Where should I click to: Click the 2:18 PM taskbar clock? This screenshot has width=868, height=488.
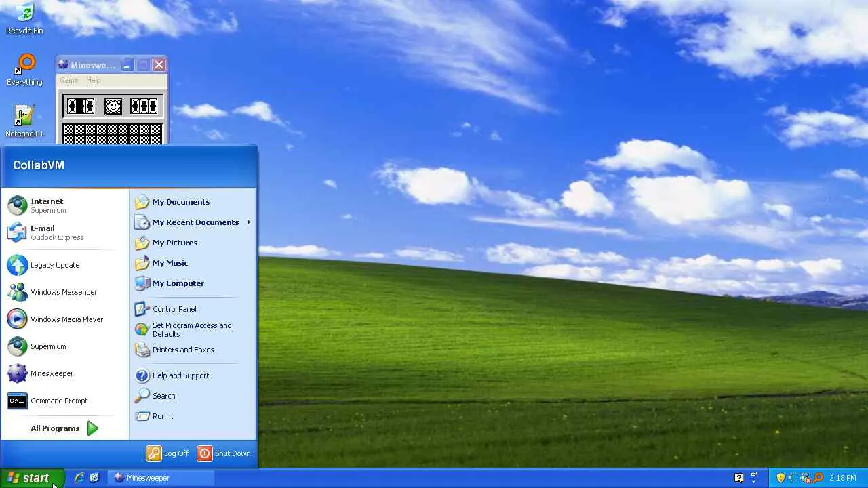pyautogui.click(x=843, y=478)
